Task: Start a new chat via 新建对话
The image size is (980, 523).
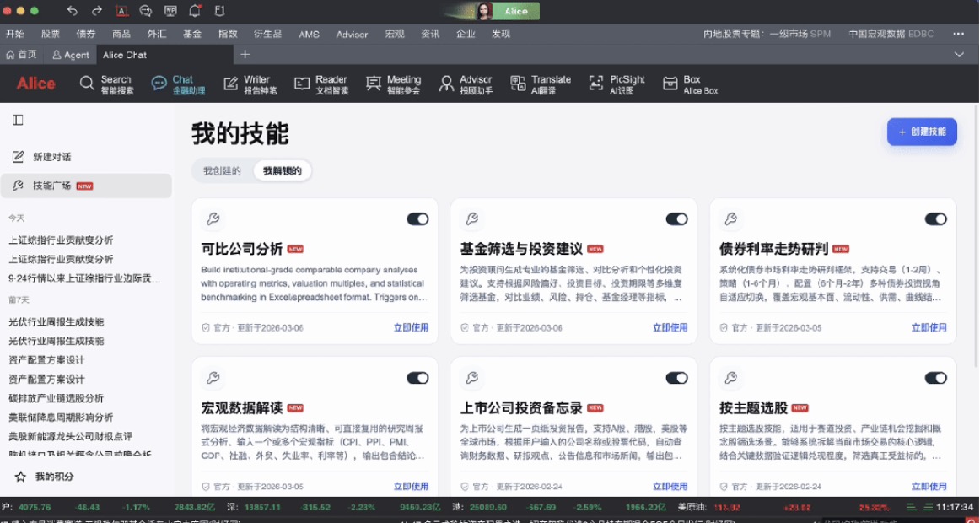Action: (51, 157)
